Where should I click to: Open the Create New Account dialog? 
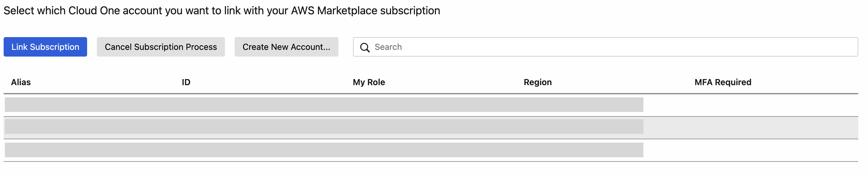286,47
